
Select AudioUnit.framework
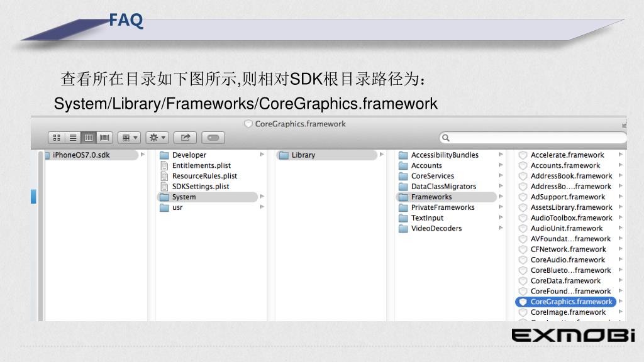tap(566, 228)
